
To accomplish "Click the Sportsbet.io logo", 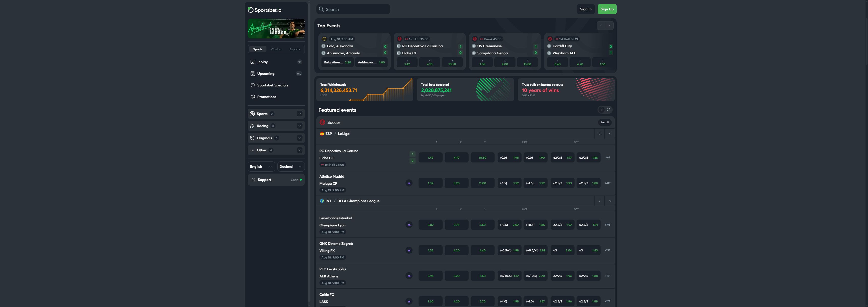I will click(264, 10).
